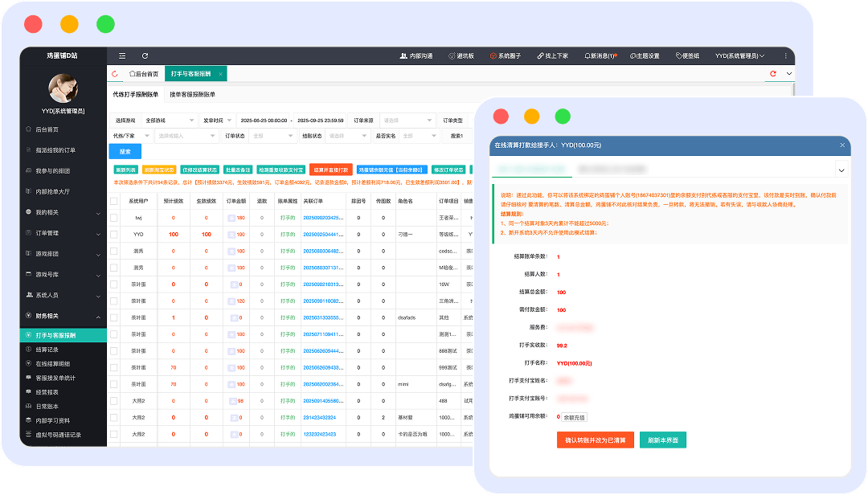Click the red reload icon left of tabs
Viewport: 868px width, 495px height.
[115, 74]
